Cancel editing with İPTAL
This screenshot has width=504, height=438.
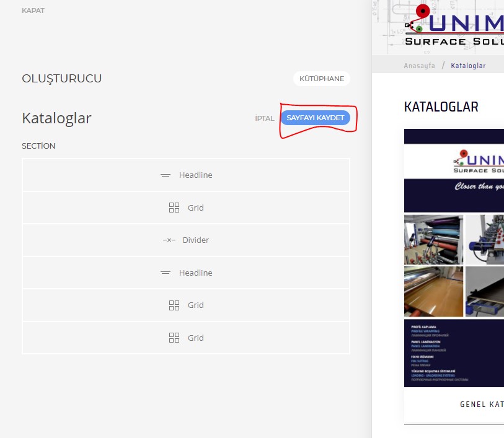[265, 118]
